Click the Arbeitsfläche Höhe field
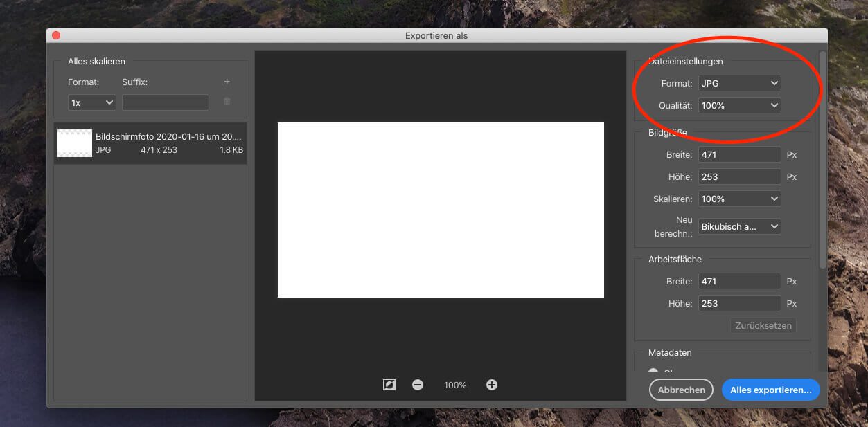Screen dimensions: 868x427 (739, 303)
